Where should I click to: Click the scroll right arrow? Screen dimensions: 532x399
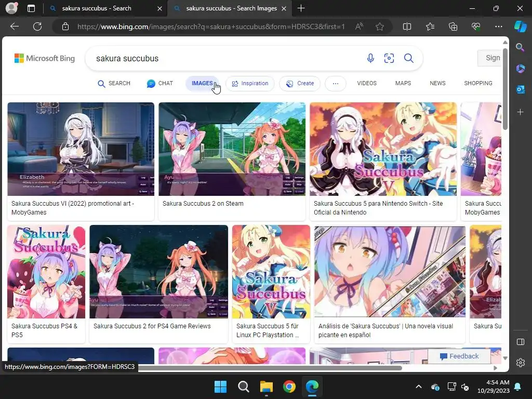[x=495, y=368]
